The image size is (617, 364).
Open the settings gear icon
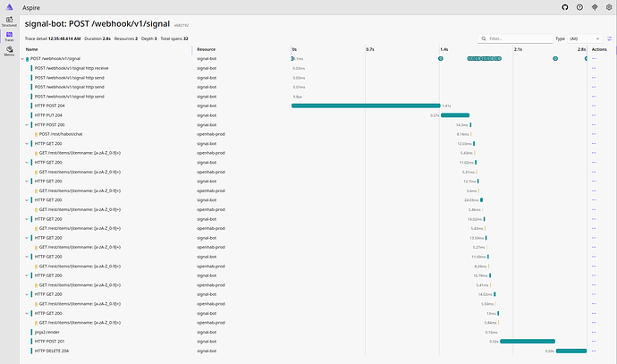(x=609, y=7)
